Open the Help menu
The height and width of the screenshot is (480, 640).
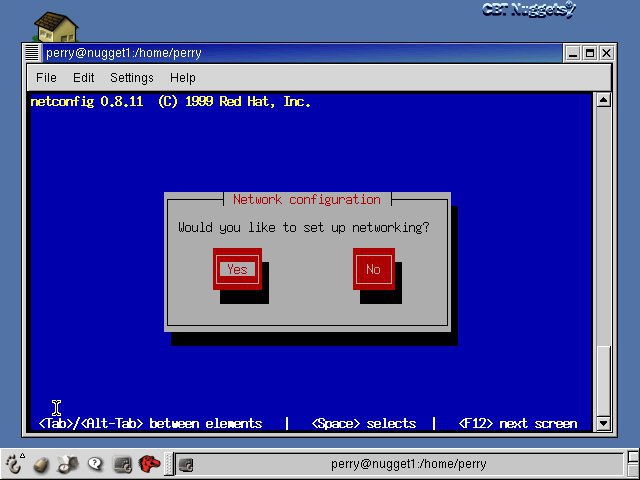(182, 78)
